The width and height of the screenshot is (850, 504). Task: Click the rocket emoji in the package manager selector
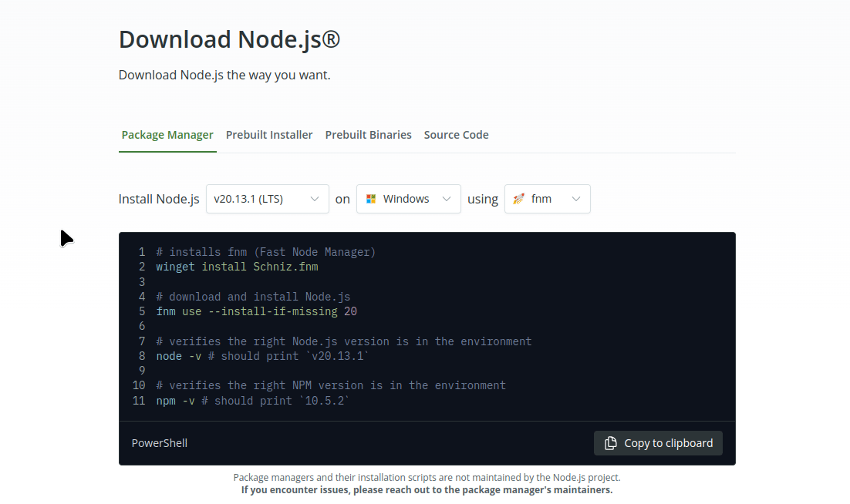tap(518, 198)
